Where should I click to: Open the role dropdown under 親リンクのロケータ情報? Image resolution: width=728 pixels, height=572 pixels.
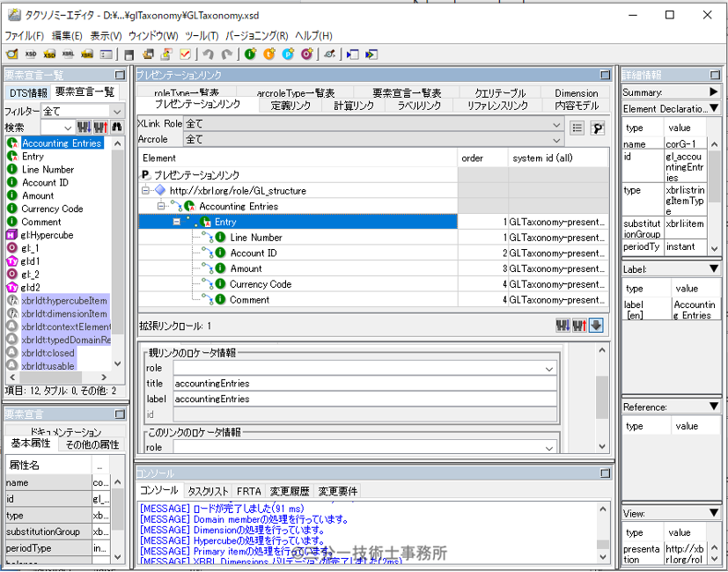(x=549, y=369)
